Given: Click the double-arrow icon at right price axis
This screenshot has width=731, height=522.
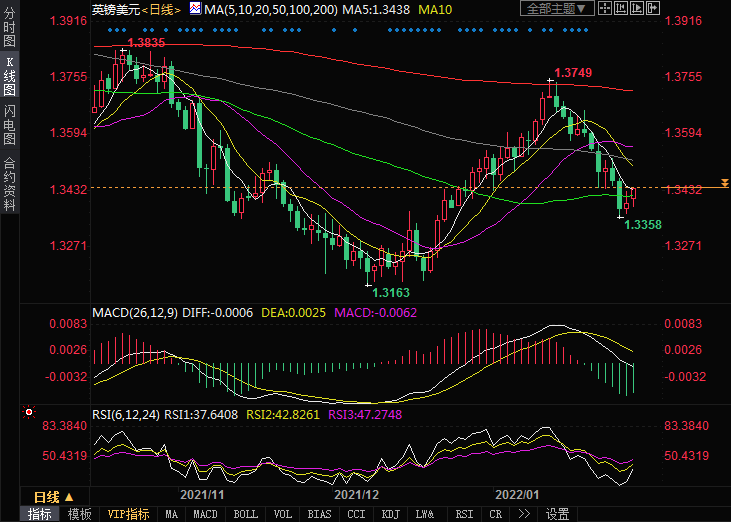Looking at the screenshot, I should pos(724,185).
